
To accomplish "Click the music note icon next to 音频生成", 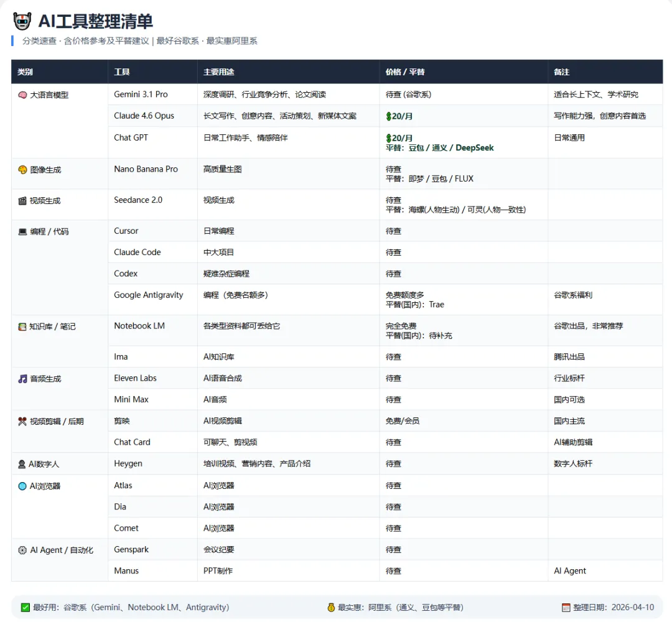I will [22, 379].
